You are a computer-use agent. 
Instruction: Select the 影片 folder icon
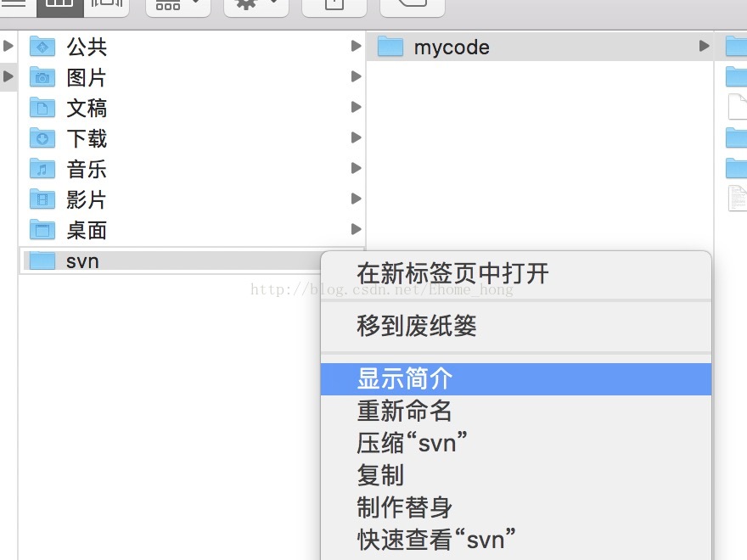pos(42,199)
